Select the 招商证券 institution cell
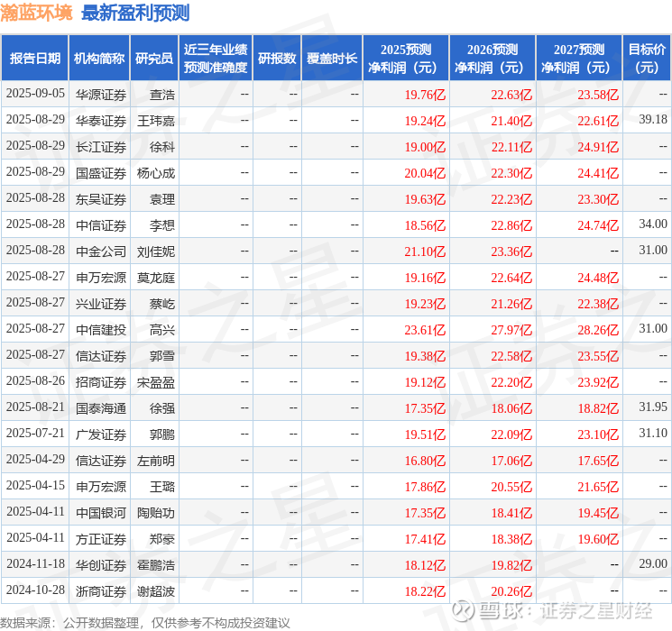Image resolution: width=672 pixels, height=631 pixels. [x=101, y=382]
